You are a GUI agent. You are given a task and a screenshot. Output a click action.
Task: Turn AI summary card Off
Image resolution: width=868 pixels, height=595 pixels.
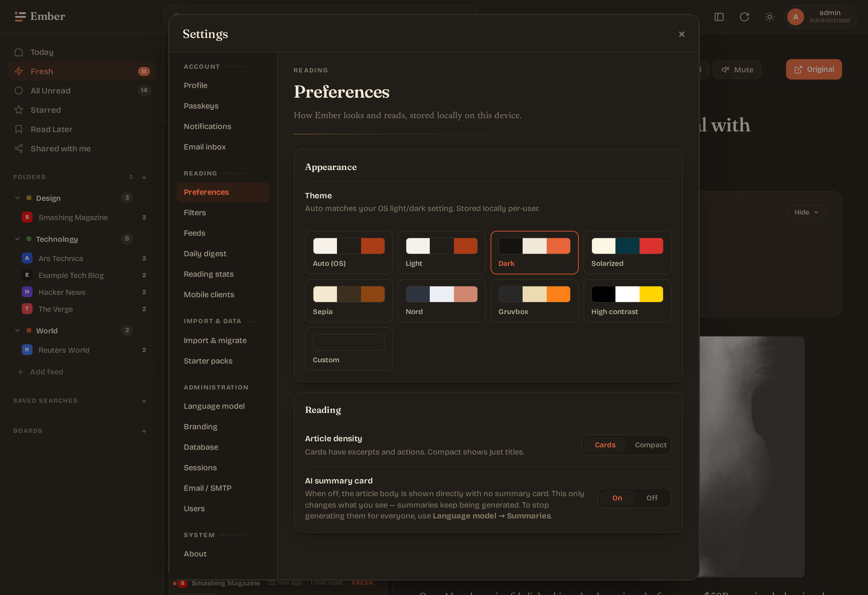coord(652,498)
